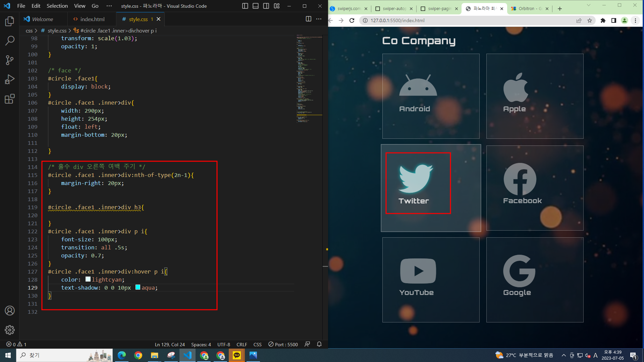Click the aqua color swatch on line 129
The image size is (644, 362).
[x=138, y=287]
